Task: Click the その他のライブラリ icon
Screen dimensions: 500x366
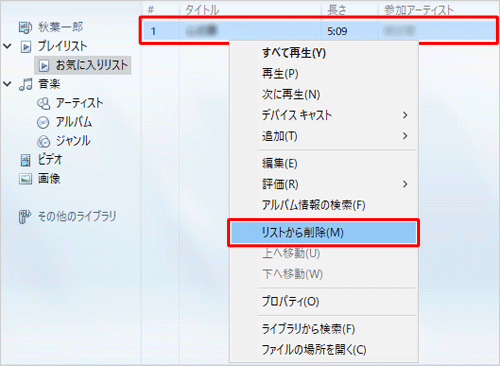Action: pos(25,217)
